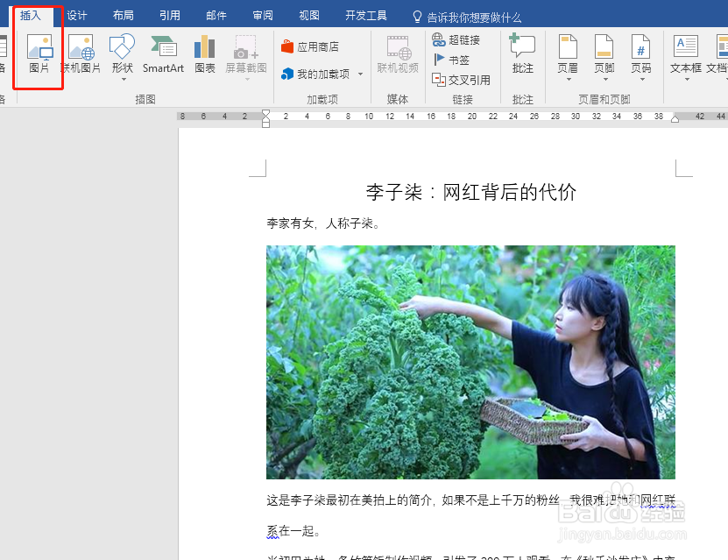Click the line 李家有女，人称子柒。

pos(324,223)
